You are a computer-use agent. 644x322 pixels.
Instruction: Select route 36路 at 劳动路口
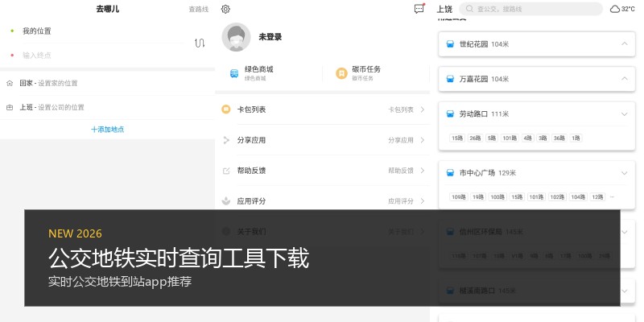pos(559,138)
